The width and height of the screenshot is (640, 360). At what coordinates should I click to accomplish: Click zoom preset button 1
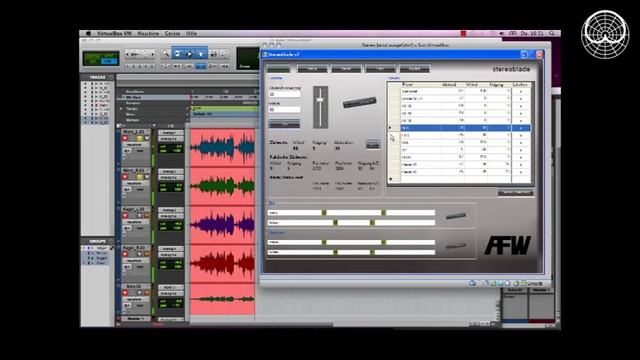[x=128, y=66]
